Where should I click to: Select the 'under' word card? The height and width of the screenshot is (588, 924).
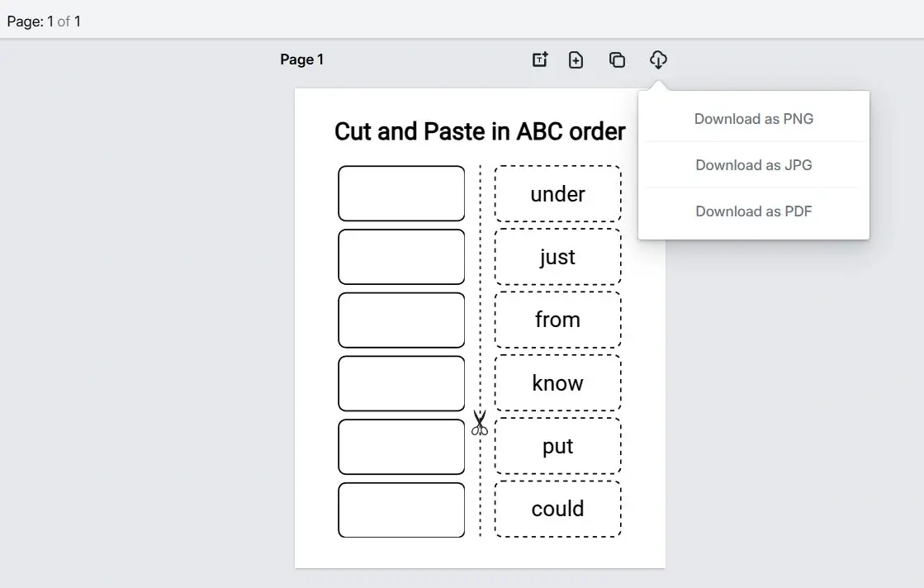(557, 194)
